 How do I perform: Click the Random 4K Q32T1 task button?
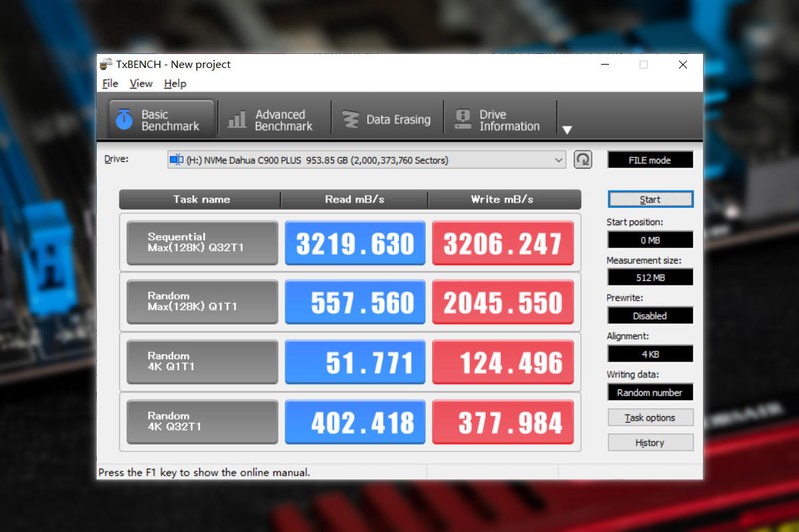coord(202,422)
